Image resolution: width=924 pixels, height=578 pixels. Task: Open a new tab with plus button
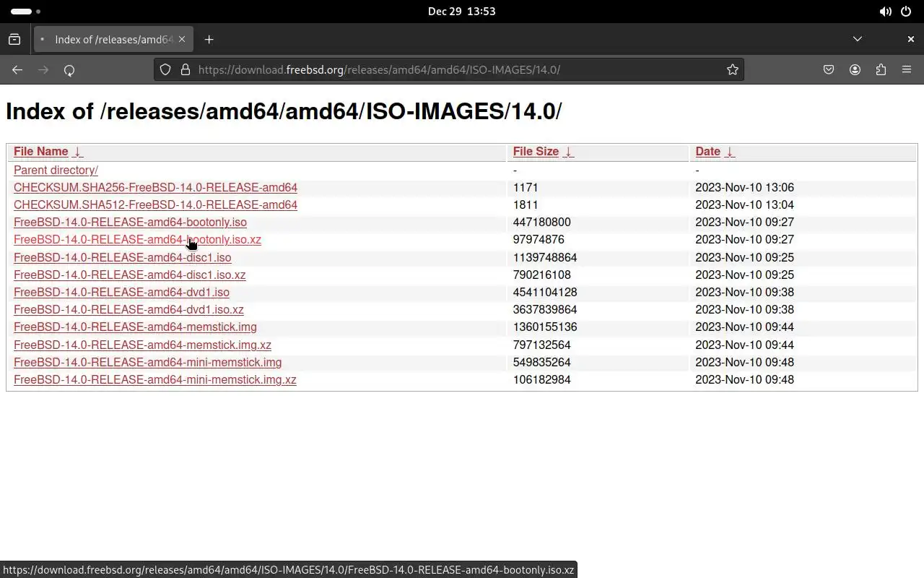[209, 40]
